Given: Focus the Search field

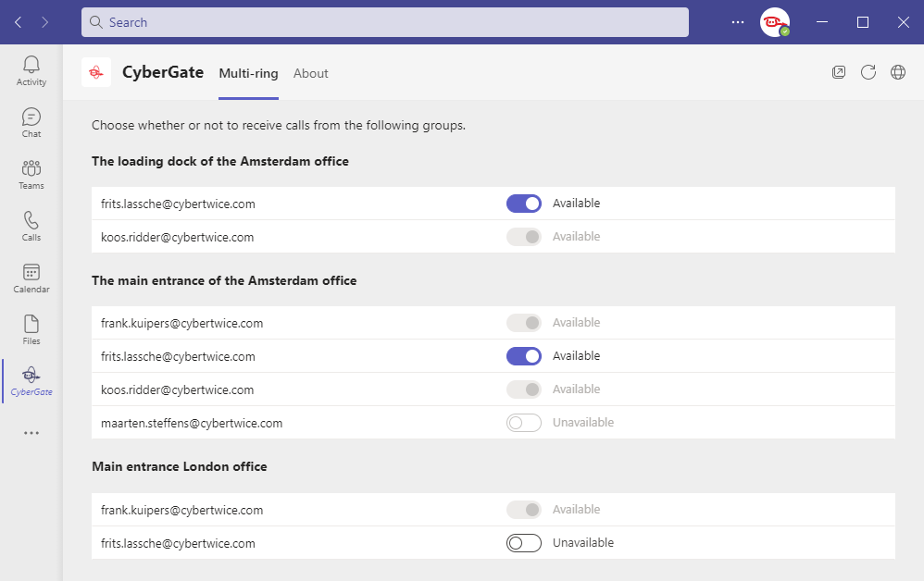Looking at the screenshot, I should pyautogui.click(x=385, y=22).
